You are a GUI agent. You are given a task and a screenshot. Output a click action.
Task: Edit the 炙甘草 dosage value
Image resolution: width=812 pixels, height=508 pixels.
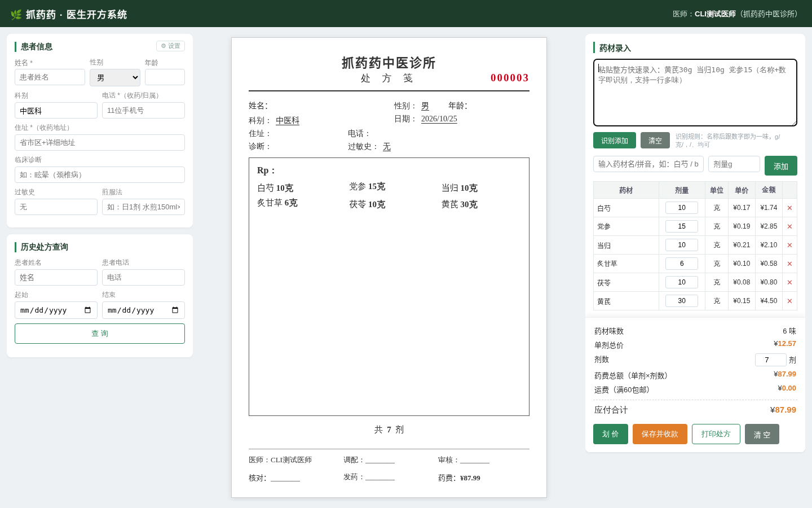[x=682, y=264]
